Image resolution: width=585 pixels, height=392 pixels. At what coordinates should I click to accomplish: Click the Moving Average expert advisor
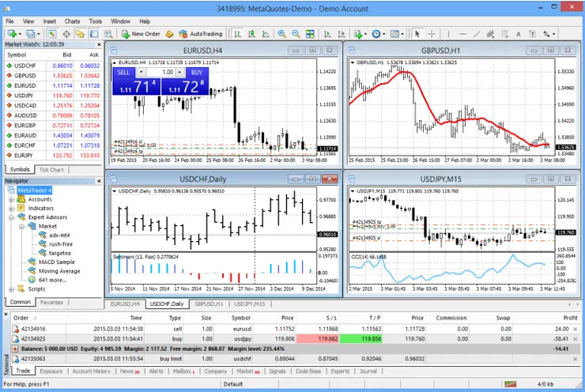[x=59, y=270]
